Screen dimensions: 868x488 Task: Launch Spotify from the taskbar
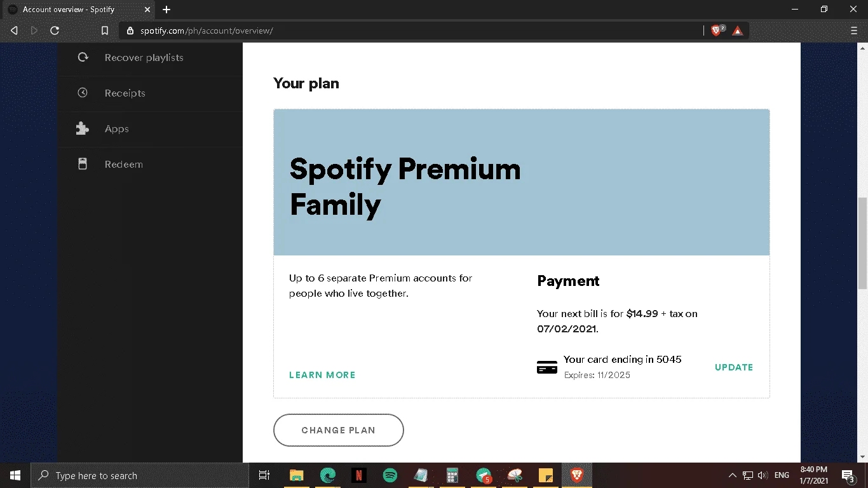(390, 475)
